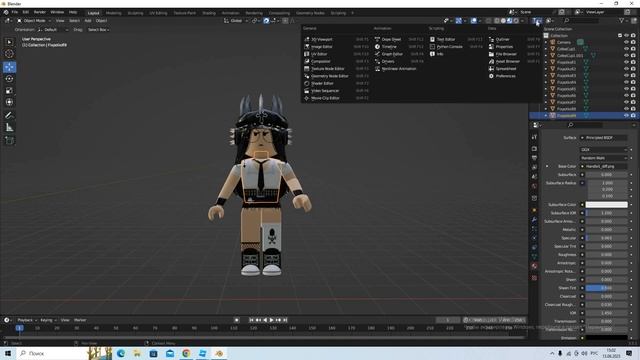The width and height of the screenshot is (640, 360).
Task: Adjust the Specular value slider
Action: click(x=607, y=238)
